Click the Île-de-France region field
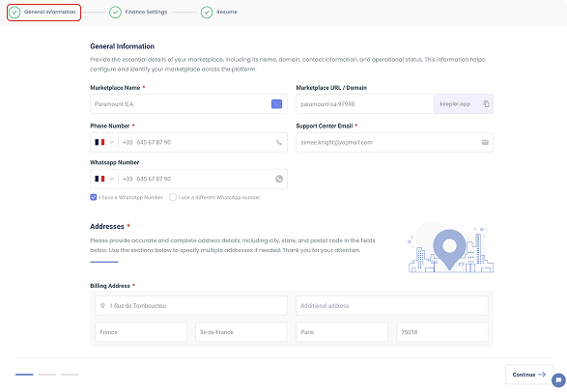 pos(241,332)
